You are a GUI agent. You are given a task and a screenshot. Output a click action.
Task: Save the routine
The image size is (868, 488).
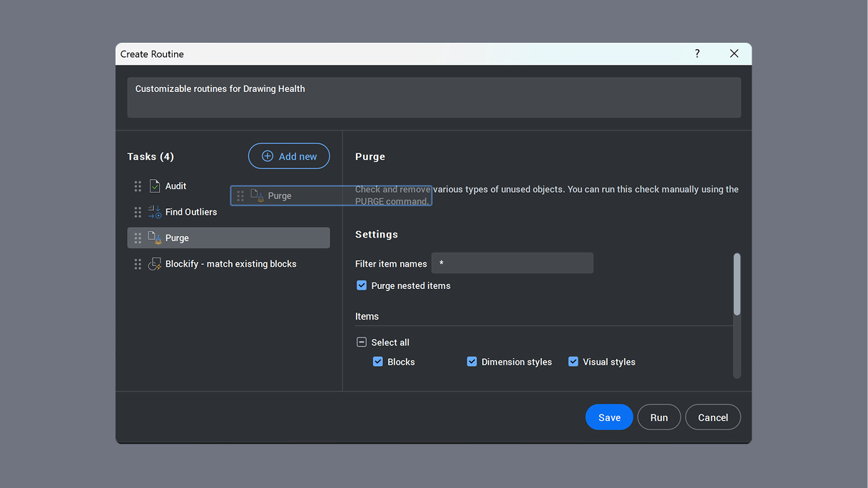point(609,417)
